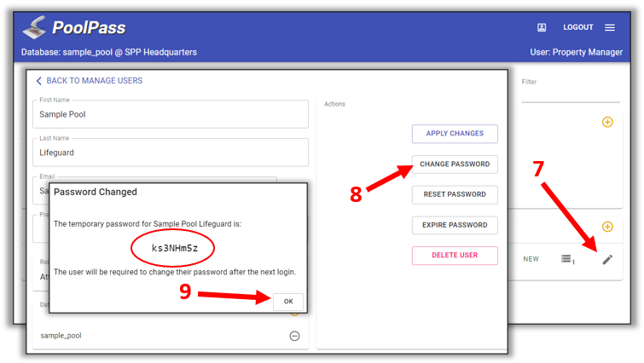The height and width of the screenshot is (363, 644).
Task: Open the user profile icon near Logout
Action: point(542,27)
